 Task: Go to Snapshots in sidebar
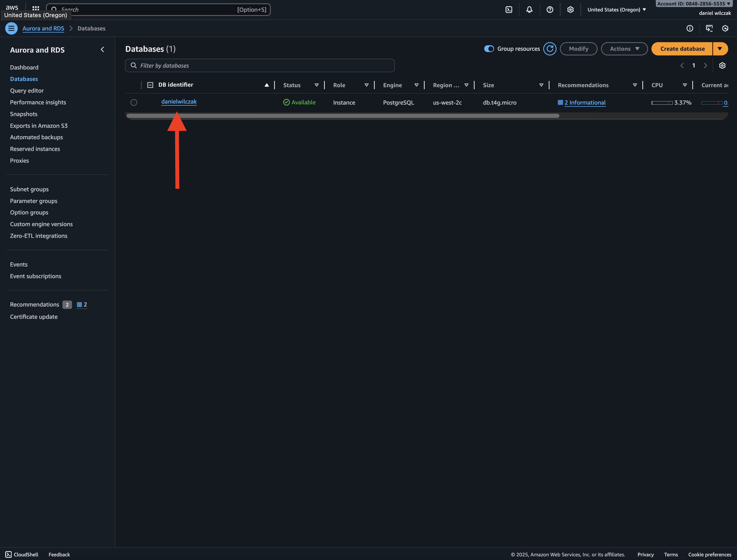click(x=24, y=114)
